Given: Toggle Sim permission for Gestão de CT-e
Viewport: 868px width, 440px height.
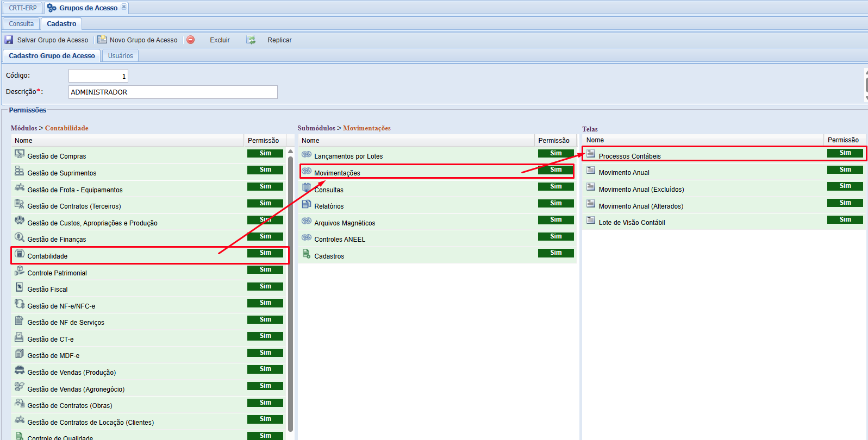Looking at the screenshot, I should click(x=265, y=336).
